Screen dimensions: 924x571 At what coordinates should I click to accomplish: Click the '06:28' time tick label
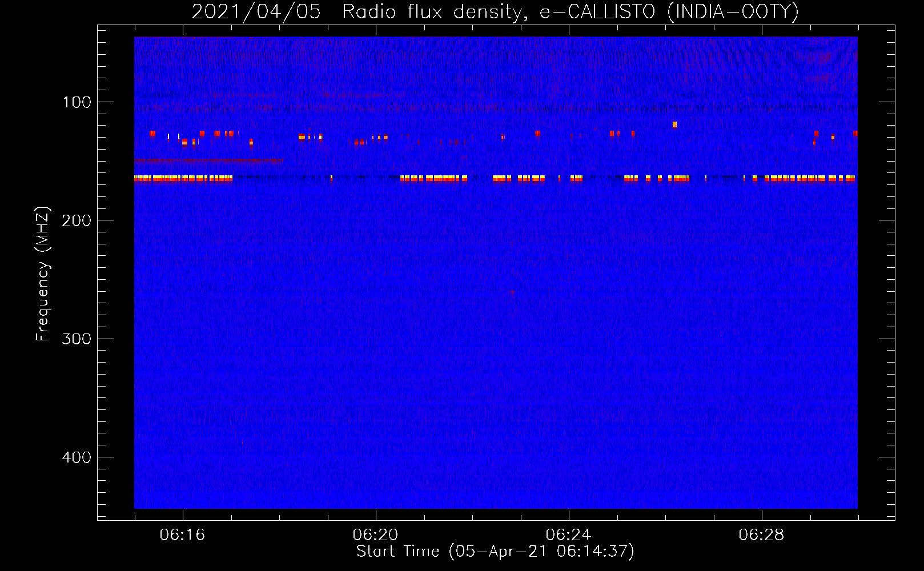point(762,535)
